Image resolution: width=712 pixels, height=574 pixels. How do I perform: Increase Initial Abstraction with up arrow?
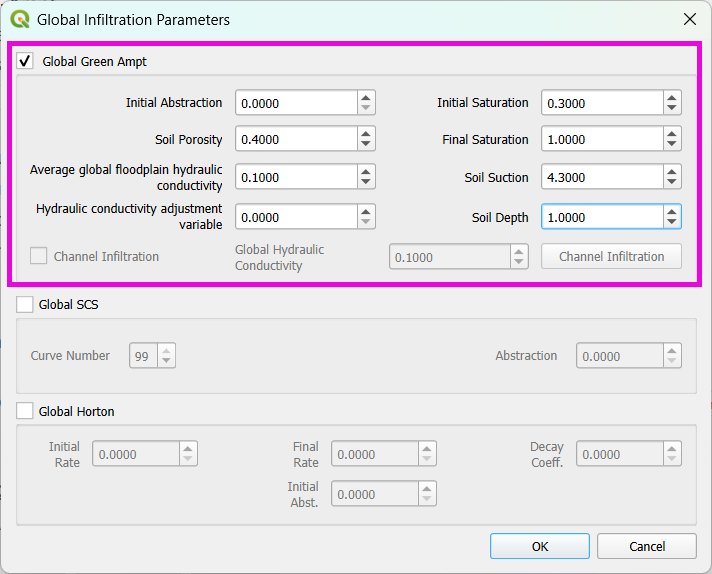pos(366,97)
